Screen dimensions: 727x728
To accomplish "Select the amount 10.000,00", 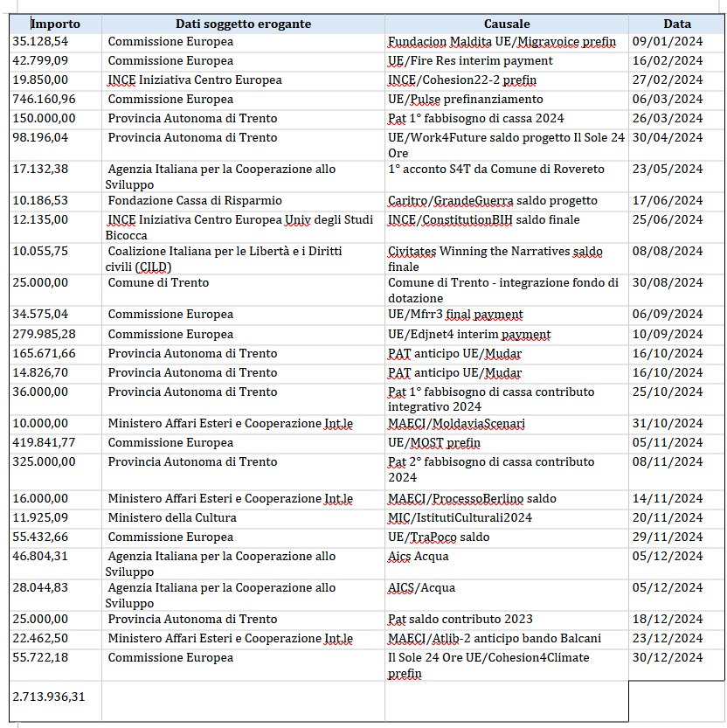I will point(40,423).
